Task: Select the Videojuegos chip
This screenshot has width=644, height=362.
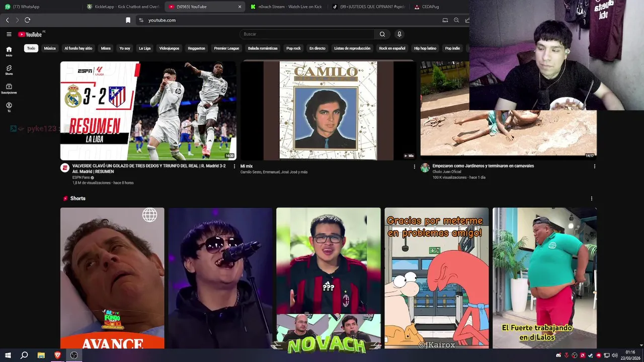Action: [169, 48]
